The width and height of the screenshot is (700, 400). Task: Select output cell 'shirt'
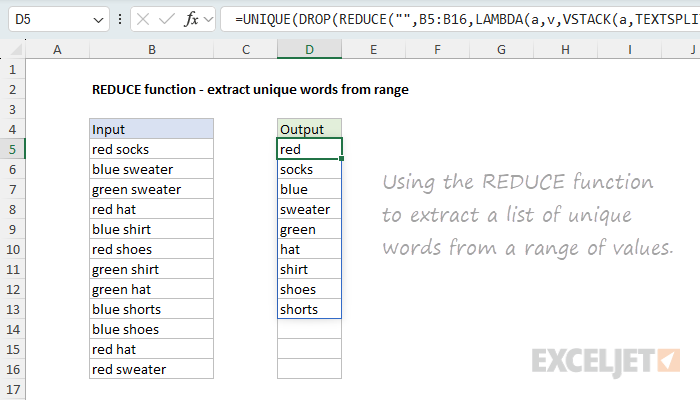pos(309,269)
